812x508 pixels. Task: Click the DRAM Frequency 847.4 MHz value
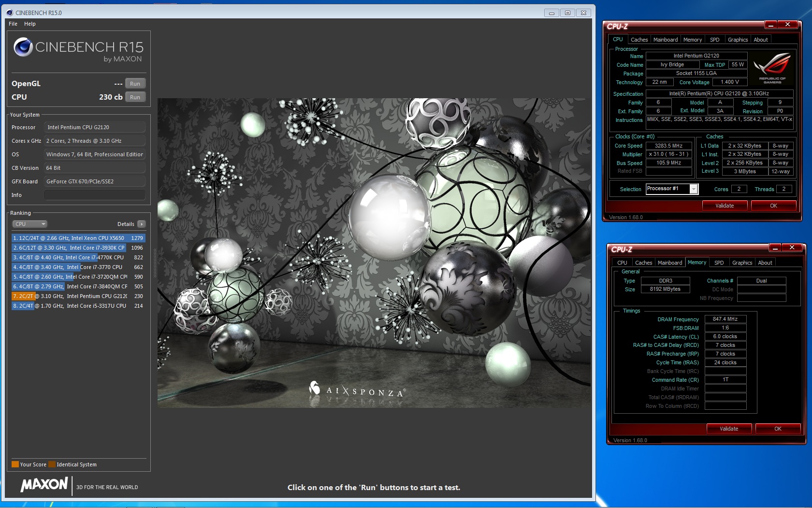coord(725,319)
